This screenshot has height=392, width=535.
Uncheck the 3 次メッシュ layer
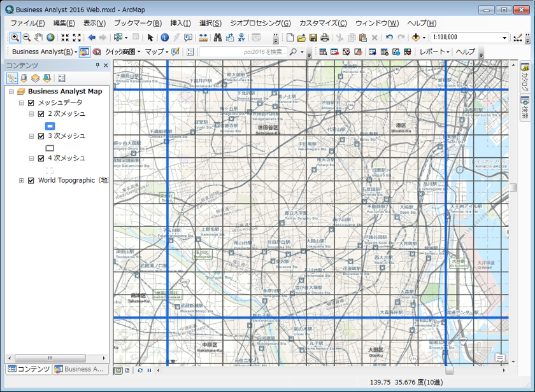coord(41,136)
